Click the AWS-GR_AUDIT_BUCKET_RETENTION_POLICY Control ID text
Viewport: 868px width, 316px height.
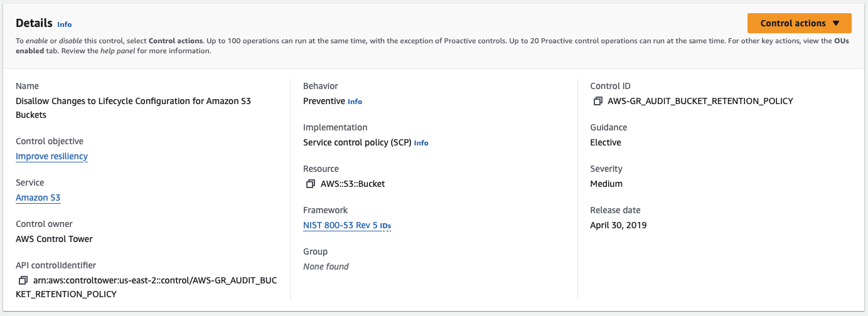coord(700,101)
